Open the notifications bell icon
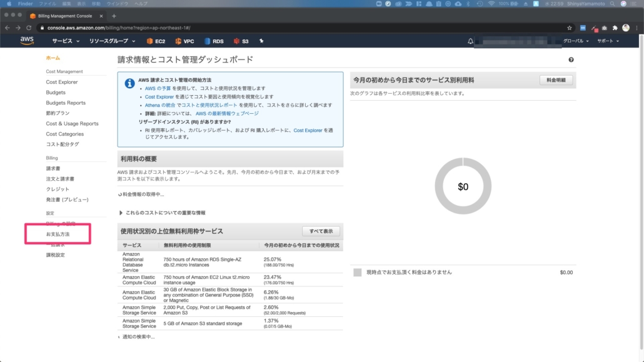Viewport: 644px width, 362px height. point(470,41)
